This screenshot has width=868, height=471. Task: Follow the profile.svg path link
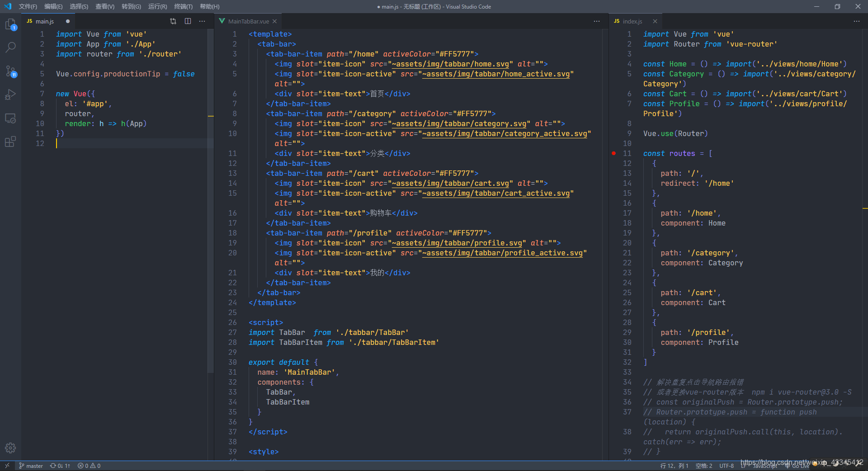click(x=457, y=243)
